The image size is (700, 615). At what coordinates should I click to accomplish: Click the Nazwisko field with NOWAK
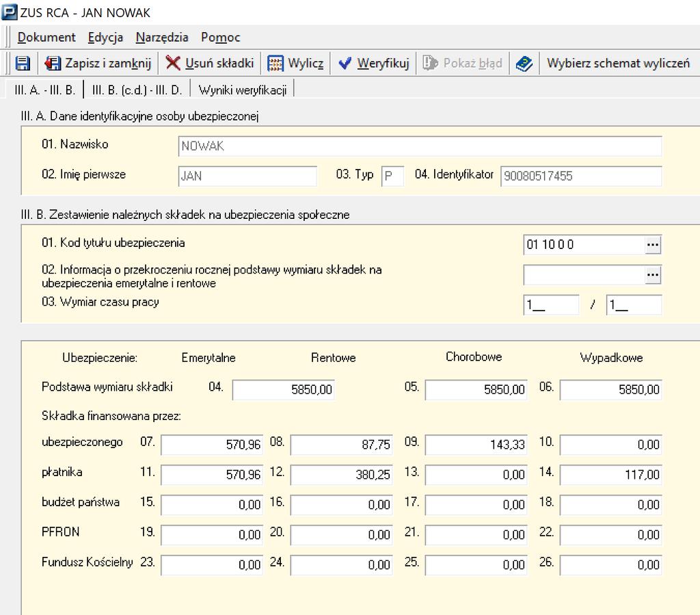pos(420,146)
